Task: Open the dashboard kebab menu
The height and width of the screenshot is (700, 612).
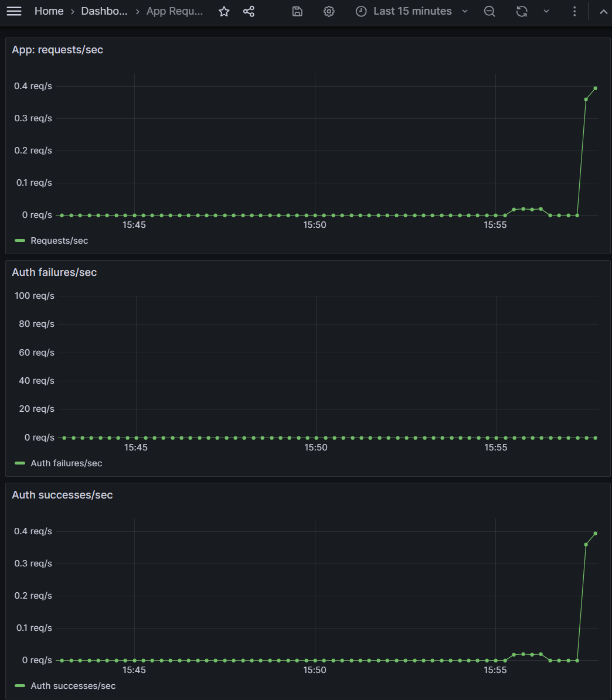Action: click(574, 11)
